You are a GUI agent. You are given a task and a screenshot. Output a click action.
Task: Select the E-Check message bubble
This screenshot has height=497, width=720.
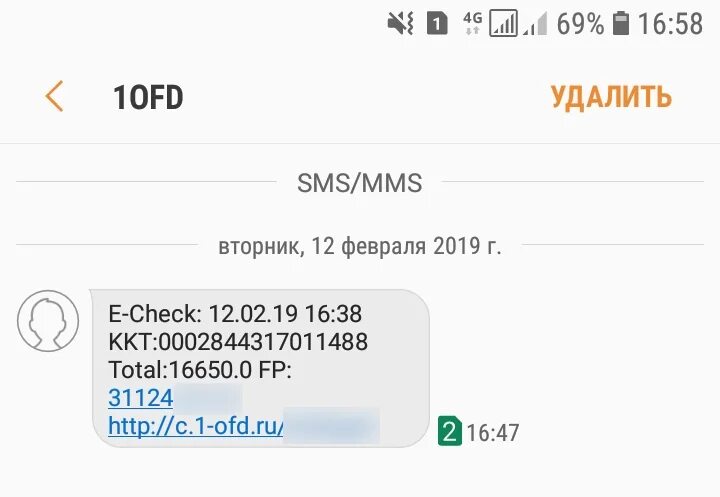261,368
